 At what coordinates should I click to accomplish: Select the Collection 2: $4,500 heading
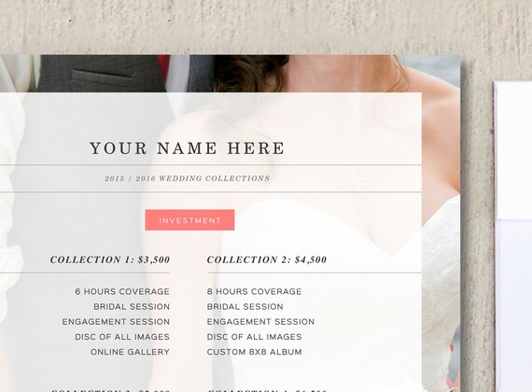tap(267, 259)
